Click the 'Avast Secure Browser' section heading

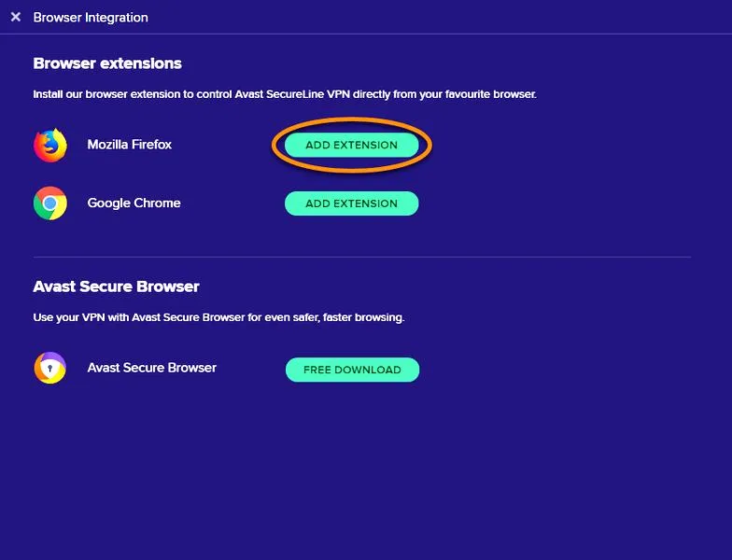point(116,287)
